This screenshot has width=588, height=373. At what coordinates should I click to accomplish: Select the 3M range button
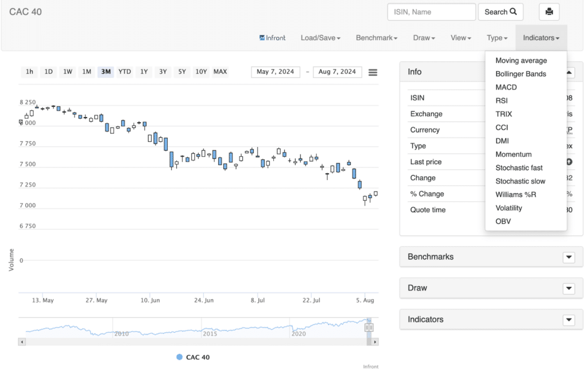pyautogui.click(x=106, y=72)
